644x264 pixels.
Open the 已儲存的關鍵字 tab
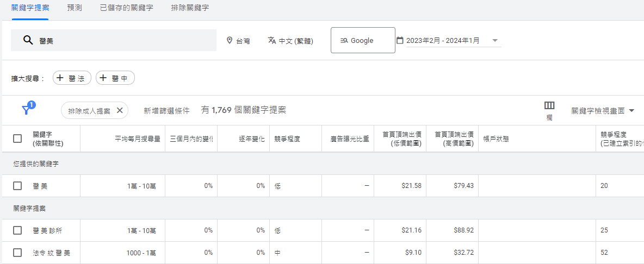(x=126, y=8)
